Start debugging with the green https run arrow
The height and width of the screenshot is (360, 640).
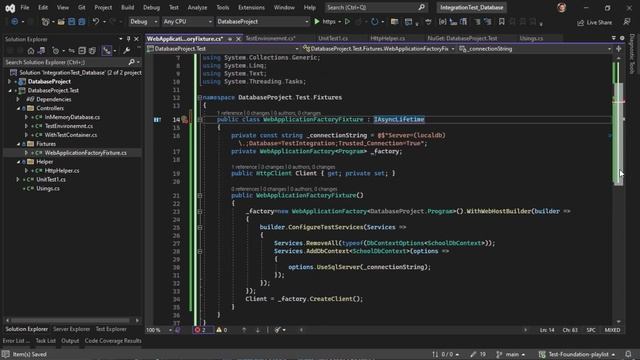click(317, 22)
